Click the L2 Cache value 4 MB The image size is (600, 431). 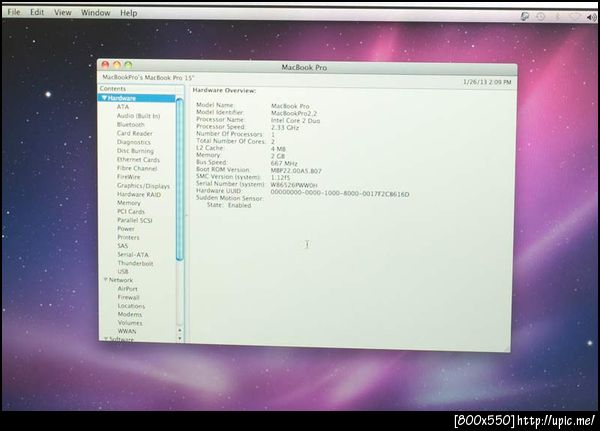pos(278,149)
